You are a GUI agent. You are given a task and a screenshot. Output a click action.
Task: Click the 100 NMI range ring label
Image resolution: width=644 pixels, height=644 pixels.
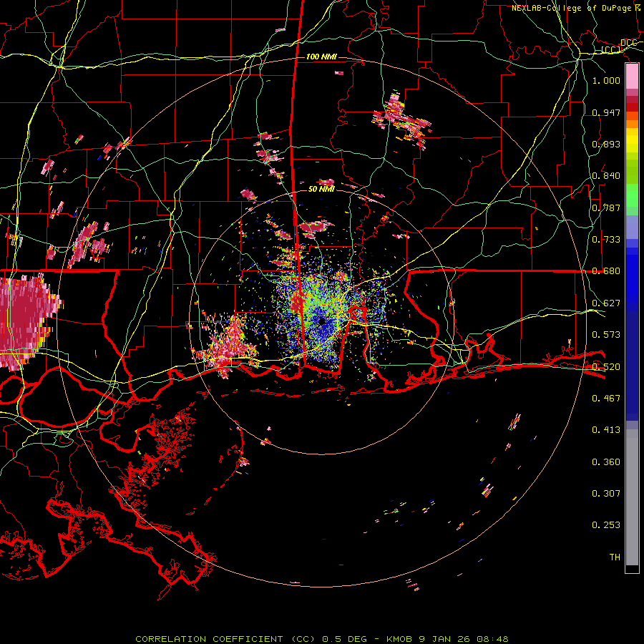pyautogui.click(x=321, y=57)
